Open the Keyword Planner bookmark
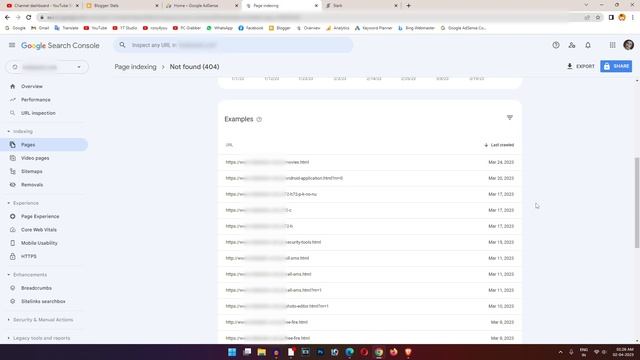 pos(373,28)
